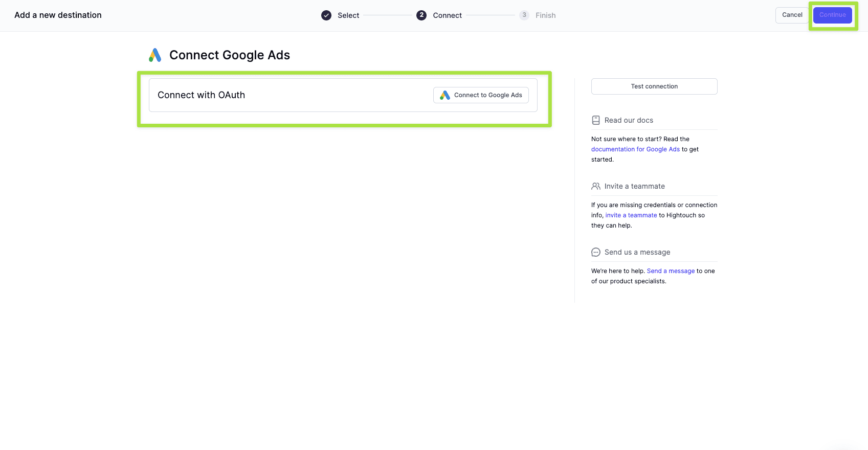The image size is (868, 450).
Task: Click the Add a new destination title
Action: (x=58, y=15)
